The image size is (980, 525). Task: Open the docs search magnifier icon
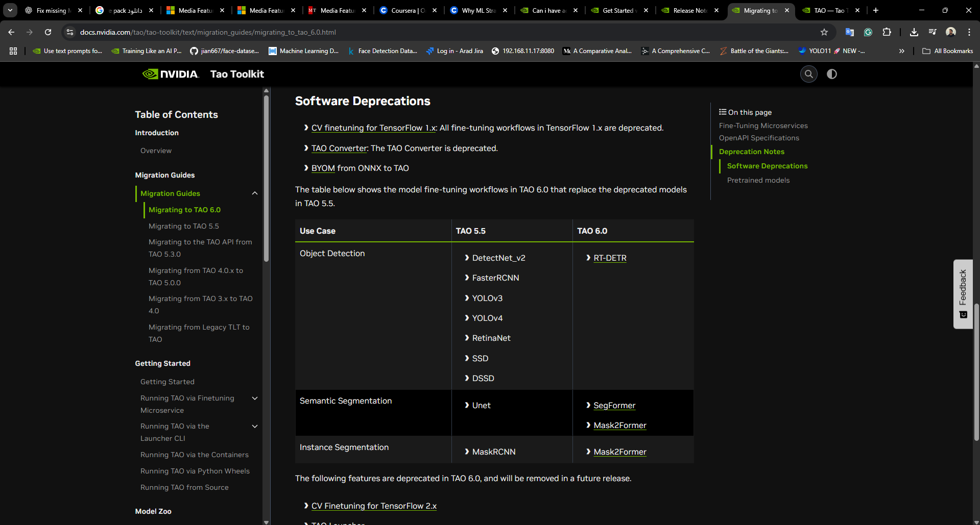pos(808,74)
